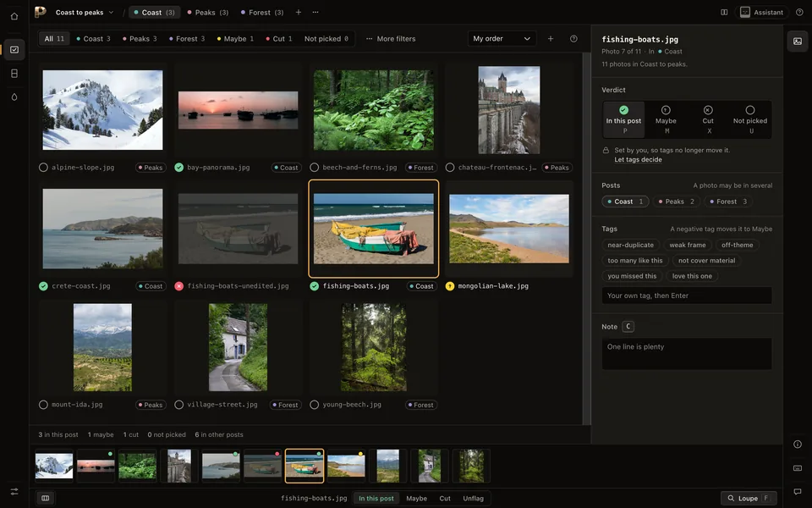
Task: Toggle verdict circle for village-street.jpg
Action: [179, 405]
